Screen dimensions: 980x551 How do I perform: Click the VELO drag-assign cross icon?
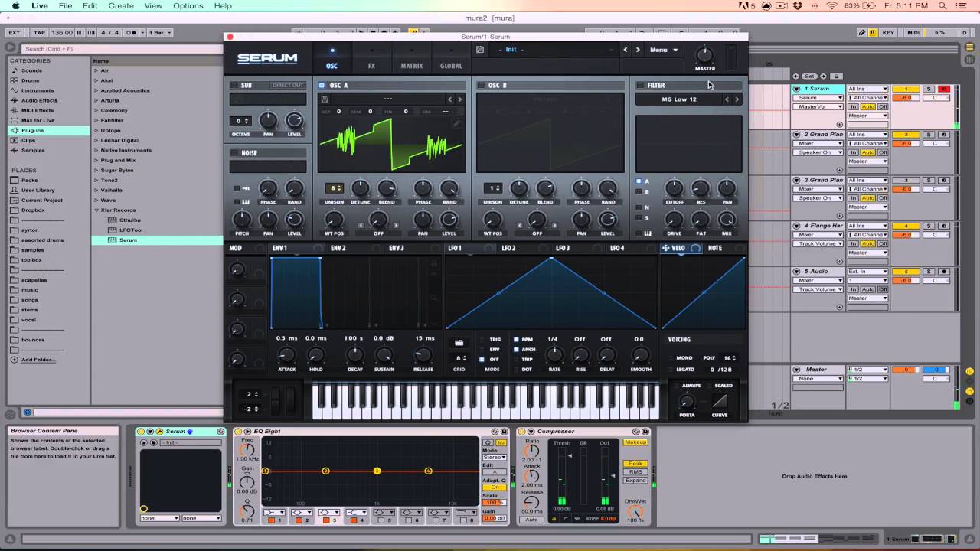pyautogui.click(x=666, y=248)
